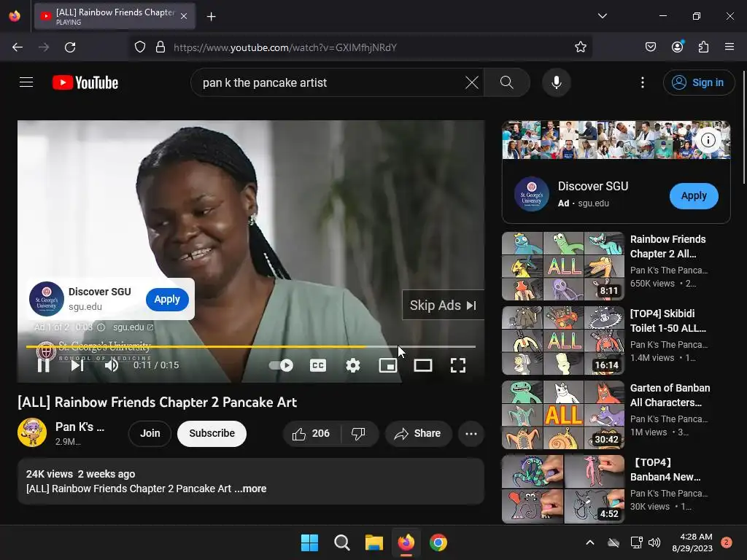Image resolution: width=747 pixels, height=560 pixels.
Task: Open the Discover SGU sidebar ad title
Action: tap(593, 186)
